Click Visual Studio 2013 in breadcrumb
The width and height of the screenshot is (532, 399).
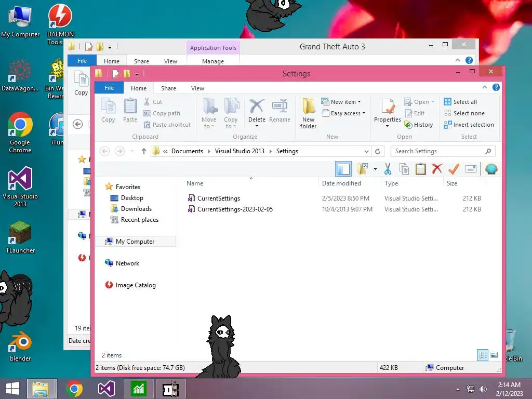pos(240,151)
